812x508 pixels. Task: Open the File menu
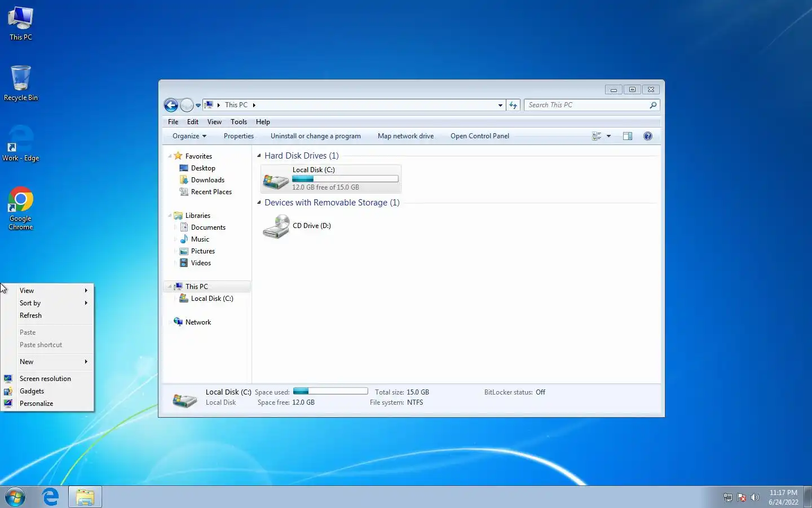[x=173, y=122]
